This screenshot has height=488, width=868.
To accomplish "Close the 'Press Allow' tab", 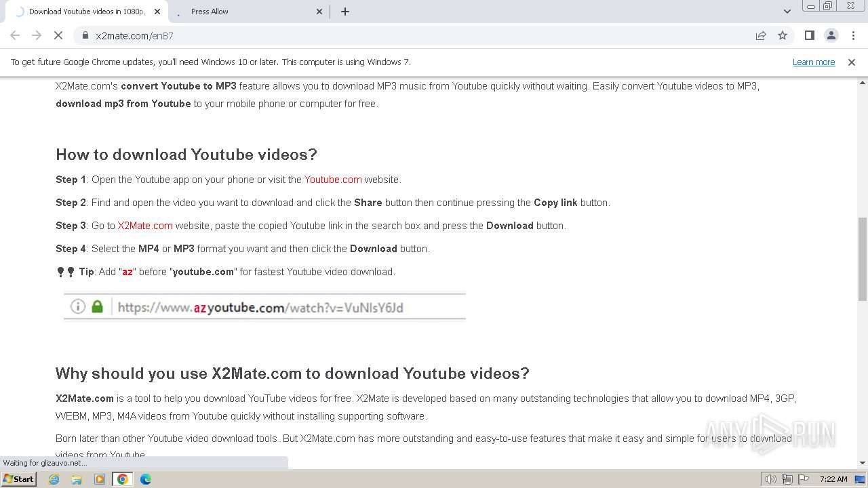I will [320, 12].
